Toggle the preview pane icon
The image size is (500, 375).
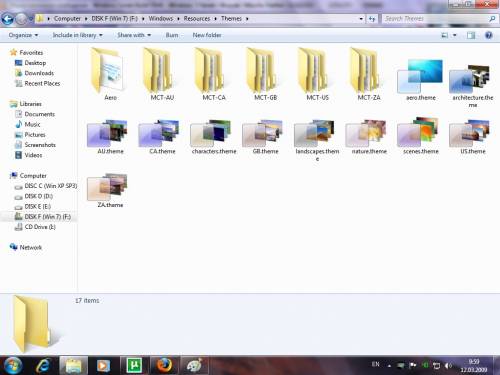click(x=471, y=35)
